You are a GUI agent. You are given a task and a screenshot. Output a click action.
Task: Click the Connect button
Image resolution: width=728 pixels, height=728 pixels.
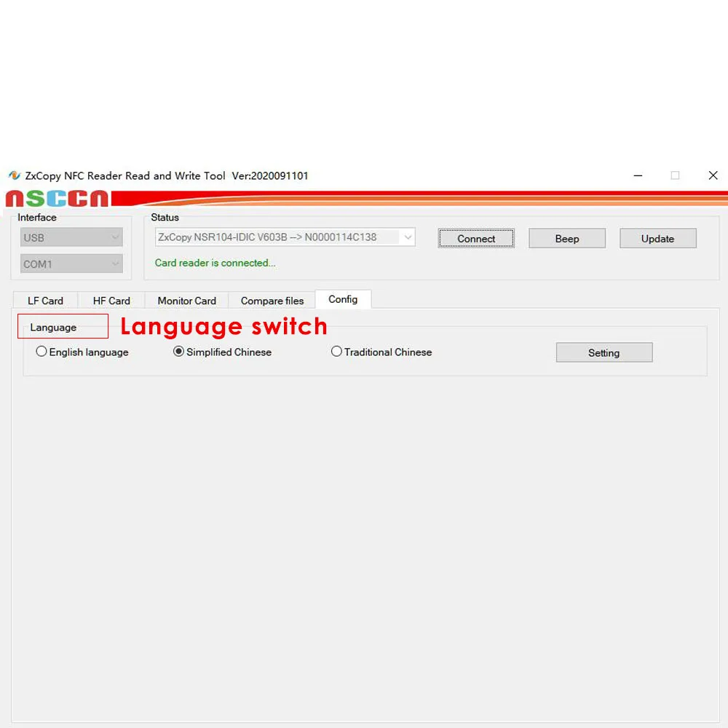[x=476, y=239]
